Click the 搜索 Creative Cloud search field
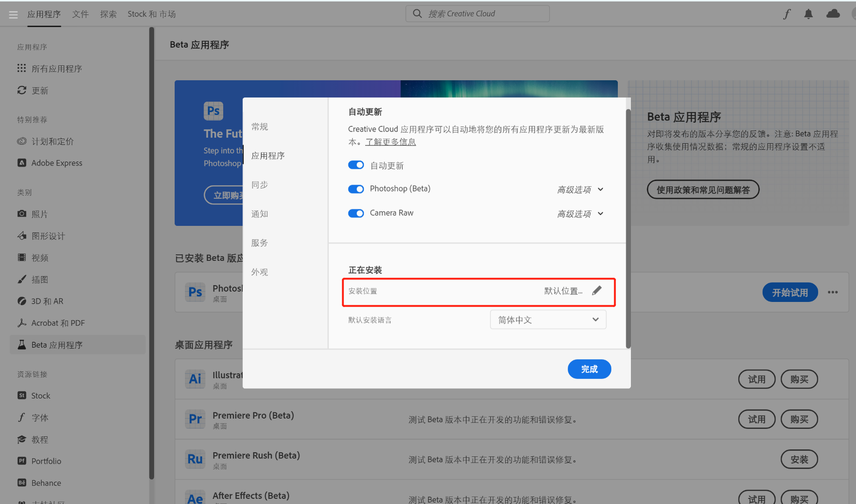The height and width of the screenshot is (504, 856). point(477,14)
